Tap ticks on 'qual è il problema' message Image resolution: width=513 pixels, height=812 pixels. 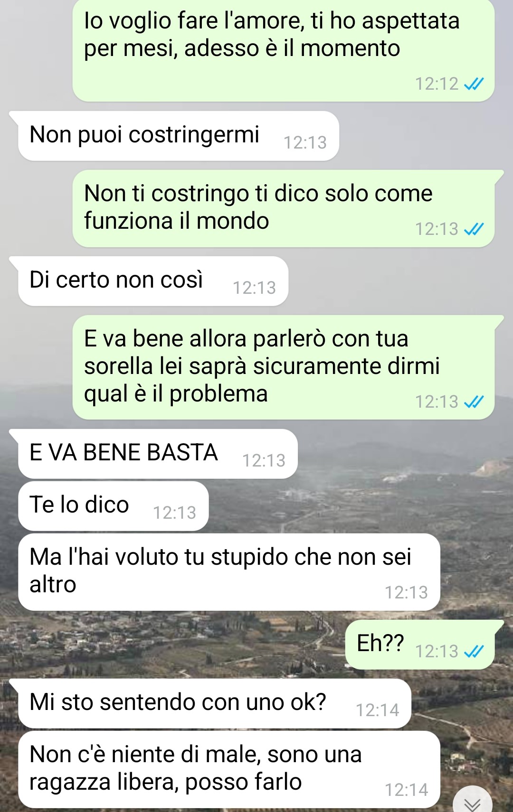[x=474, y=402]
